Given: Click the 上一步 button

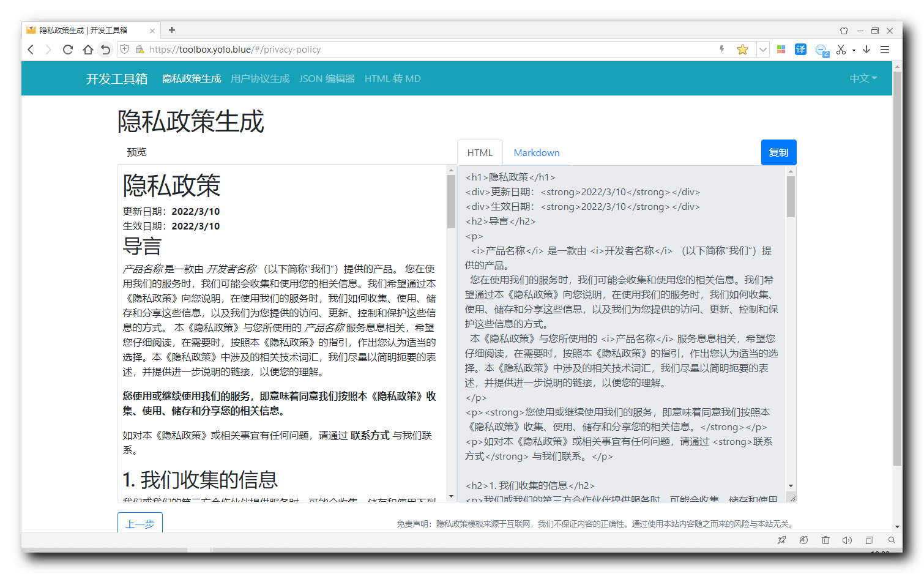Looking at the screenshot, I should coord(140,524).
